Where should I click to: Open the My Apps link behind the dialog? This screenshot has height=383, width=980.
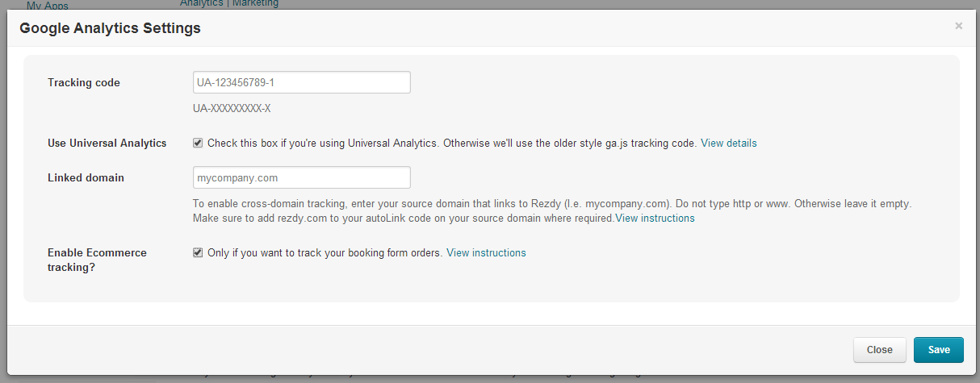click(x=48, y=6)
